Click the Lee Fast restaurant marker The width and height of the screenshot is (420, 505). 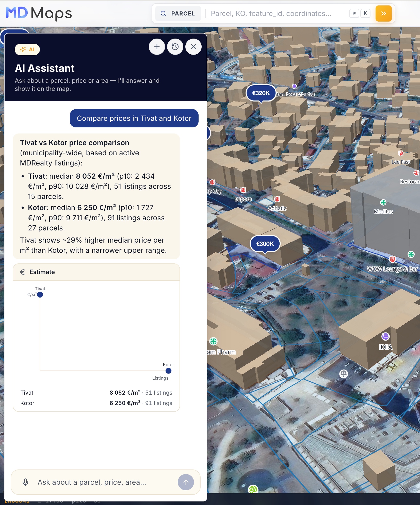[x=401, y=153]
